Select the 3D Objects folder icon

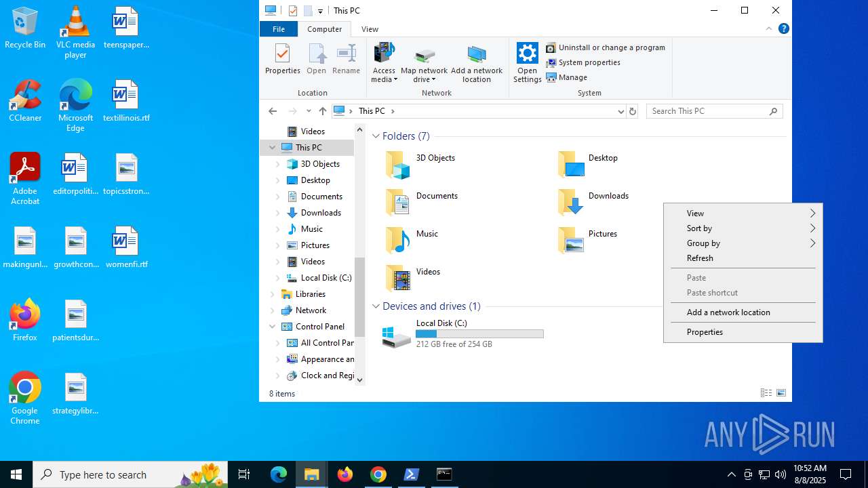click(x=398, y=165)
